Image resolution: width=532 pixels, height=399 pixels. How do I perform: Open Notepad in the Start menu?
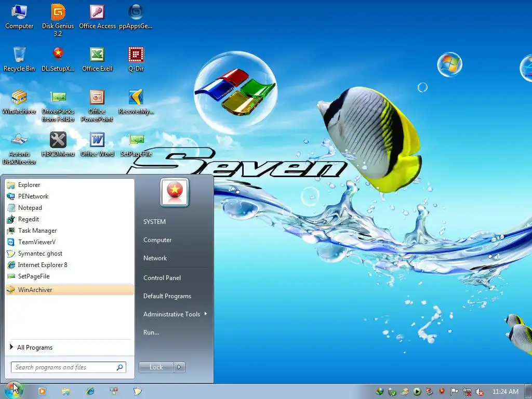pyautogui.click(x=70, y=208)
